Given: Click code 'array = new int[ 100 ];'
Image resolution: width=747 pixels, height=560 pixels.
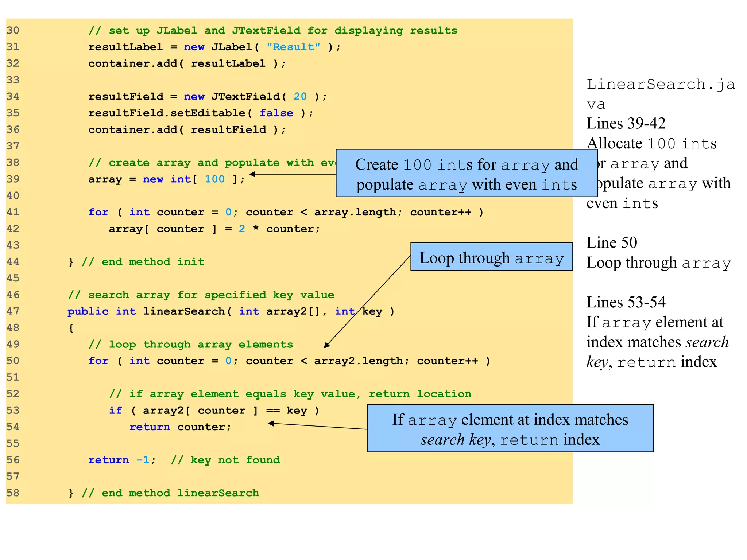Looking at the screenshot, I should [x=167, y=179].
